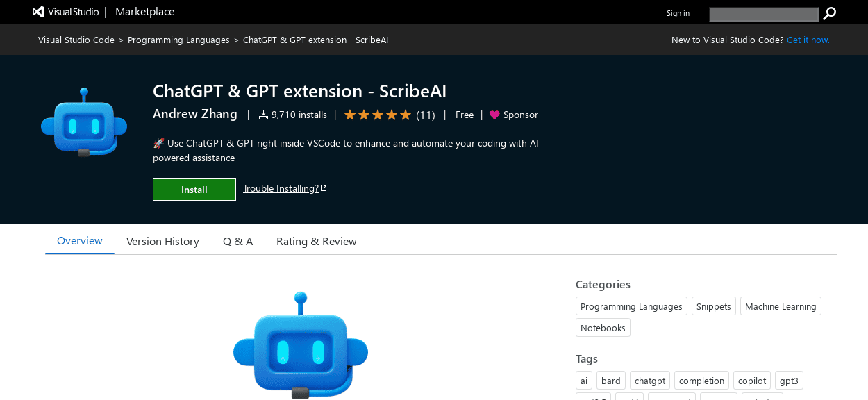868x400 pixels.
Task: Switch to the Rating & Review tab
Action: click(316, 241)
